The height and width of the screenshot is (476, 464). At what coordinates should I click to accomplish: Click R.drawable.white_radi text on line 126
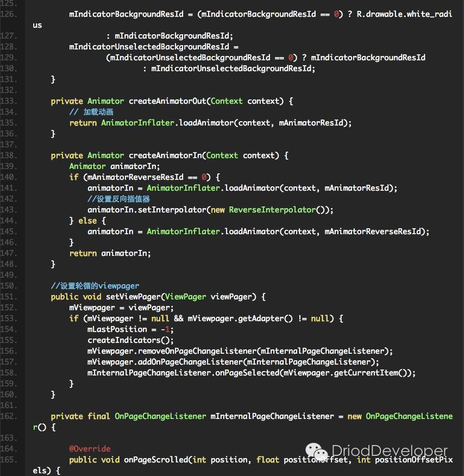tap(404, 14)
